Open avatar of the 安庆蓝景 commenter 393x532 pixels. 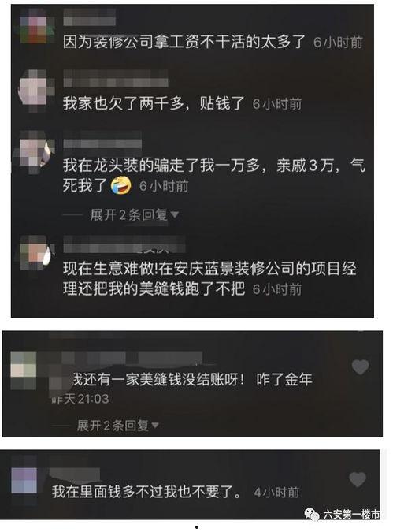tap(36, 252)
